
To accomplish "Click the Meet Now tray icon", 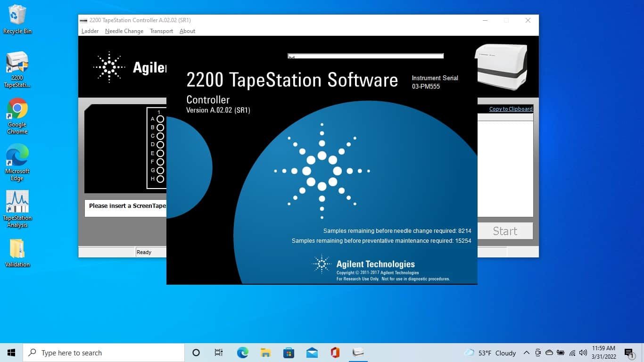I will 538,353.
